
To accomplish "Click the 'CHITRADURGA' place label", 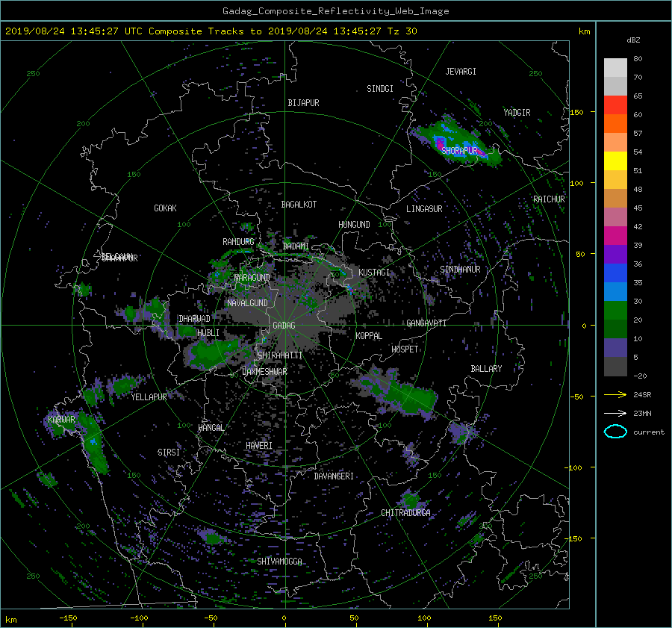I will (405, 513).
